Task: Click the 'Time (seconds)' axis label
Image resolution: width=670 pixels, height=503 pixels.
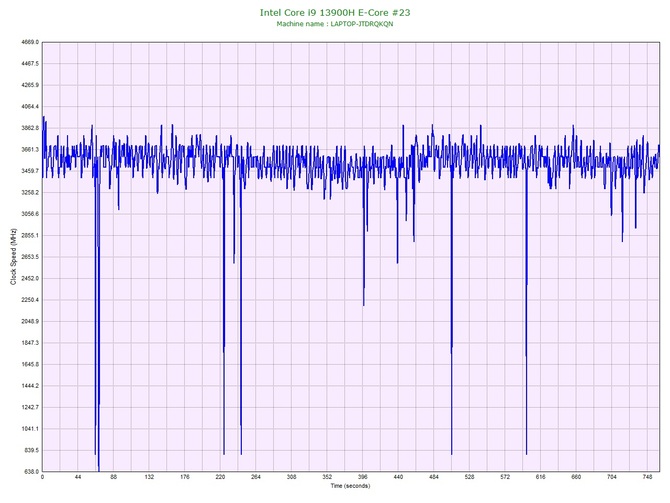Action: click(350, 486)
